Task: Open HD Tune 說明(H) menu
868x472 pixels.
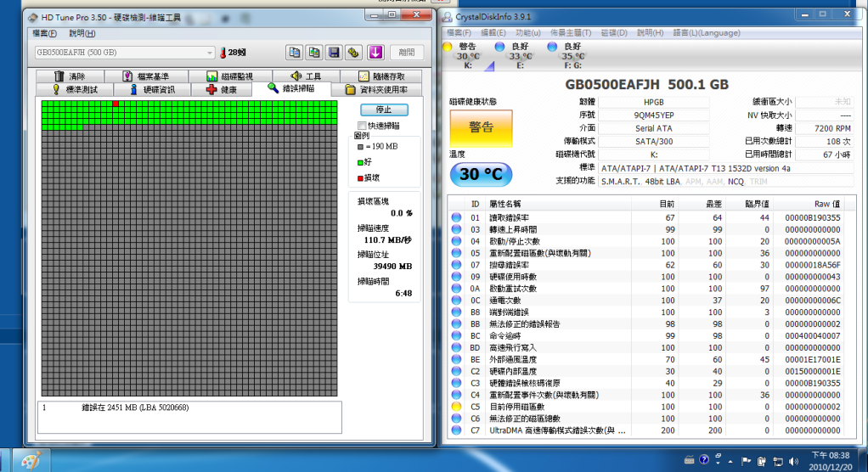Action: pyautogui.click(x=82, y=33)
